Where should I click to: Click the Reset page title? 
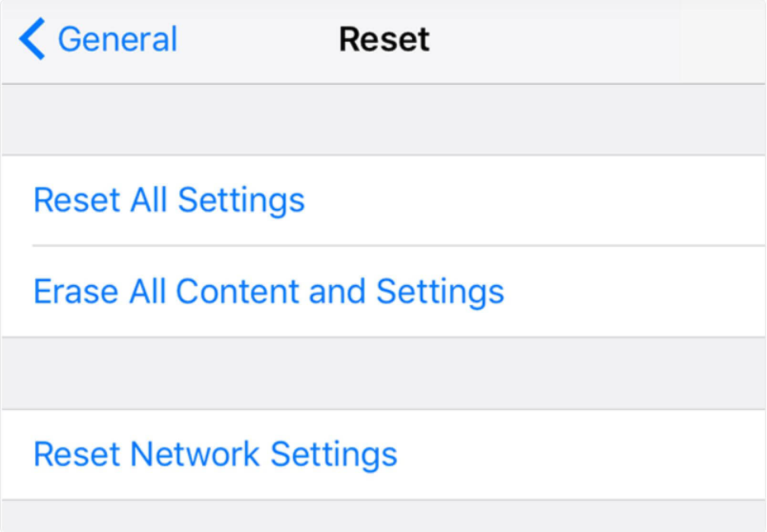coord(384,39)
